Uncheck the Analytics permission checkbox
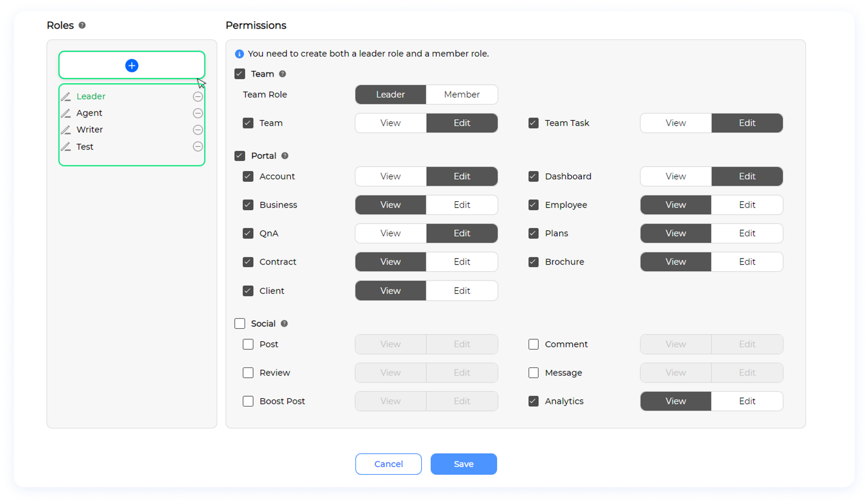868x503 pixels. (x=533, y=401)
